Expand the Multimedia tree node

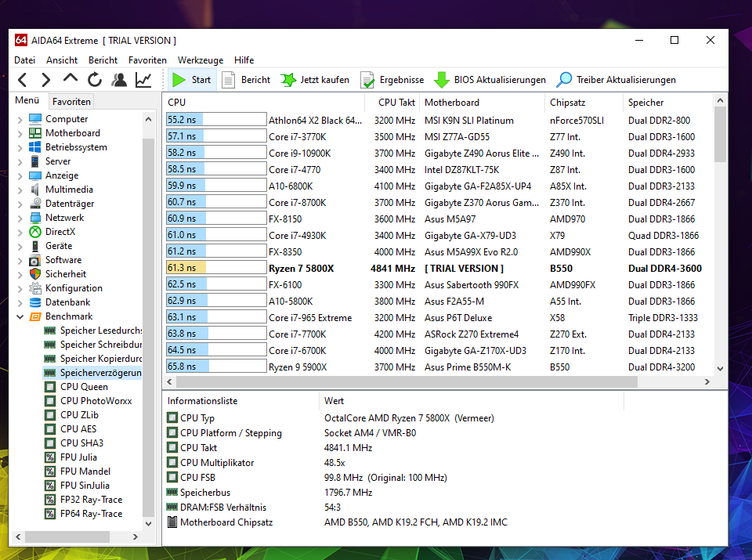coord(20,190)
